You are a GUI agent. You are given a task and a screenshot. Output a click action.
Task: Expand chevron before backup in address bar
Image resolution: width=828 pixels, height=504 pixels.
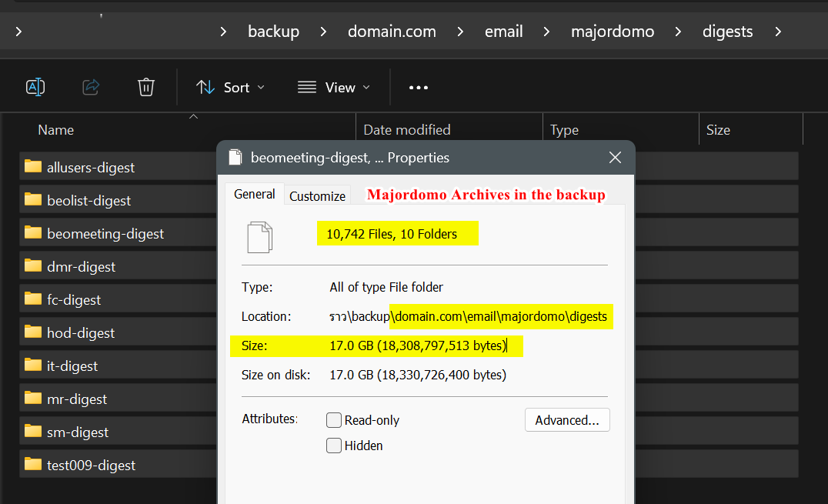pos(223,32)
